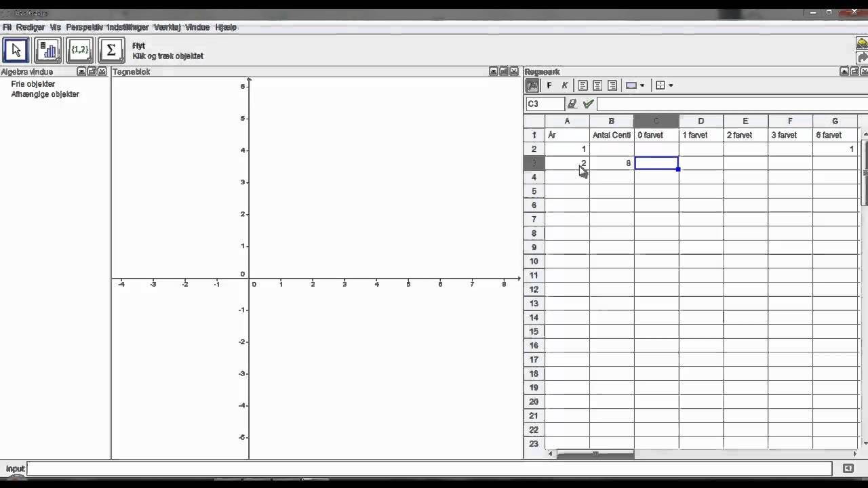The height and width of the screenshot is (488, 868).
Task: Open Algebra vindue in separate window
Action: click(92, 71)
